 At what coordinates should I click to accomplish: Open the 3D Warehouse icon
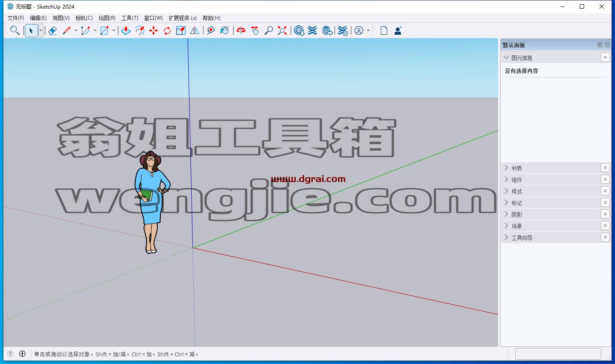click(x=299, y=30)
